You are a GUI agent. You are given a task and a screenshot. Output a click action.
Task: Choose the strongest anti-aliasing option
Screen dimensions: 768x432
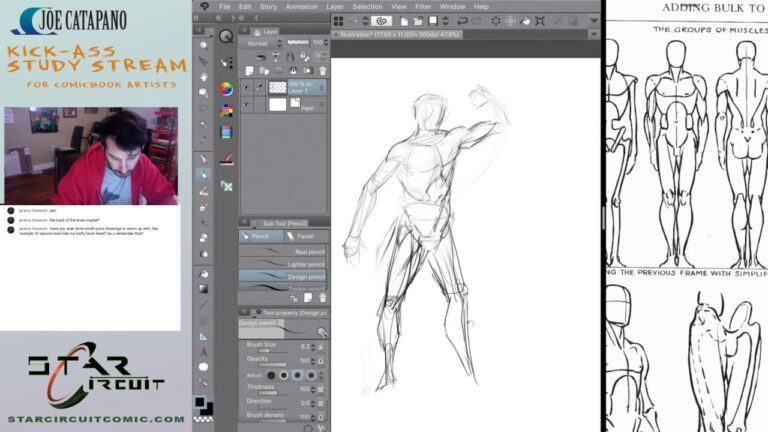[x=311, y=376]
